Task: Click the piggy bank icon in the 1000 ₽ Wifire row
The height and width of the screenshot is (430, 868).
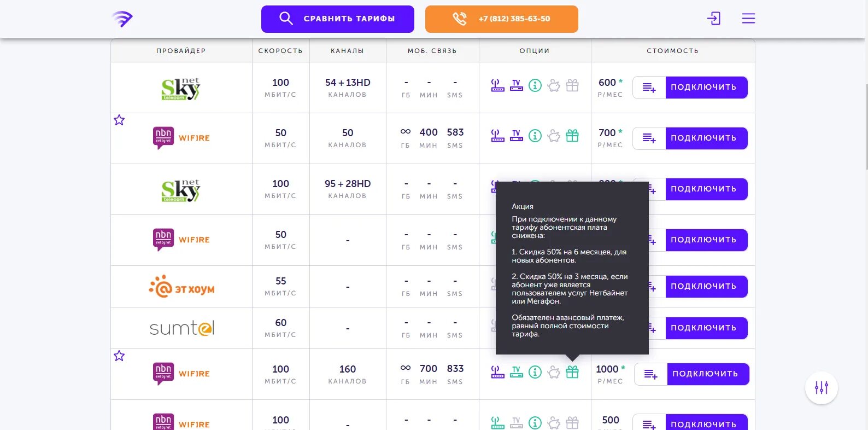Action: 554,372
